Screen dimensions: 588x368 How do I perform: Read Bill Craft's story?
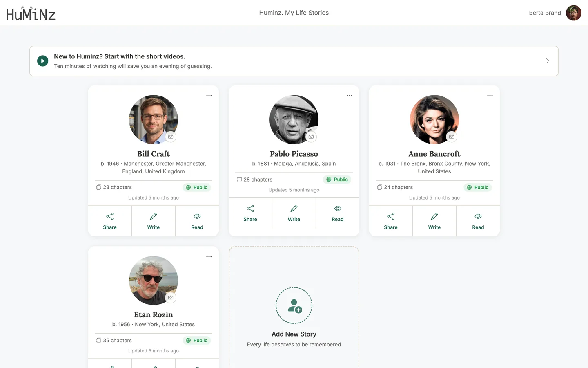(x=197, y=221)
